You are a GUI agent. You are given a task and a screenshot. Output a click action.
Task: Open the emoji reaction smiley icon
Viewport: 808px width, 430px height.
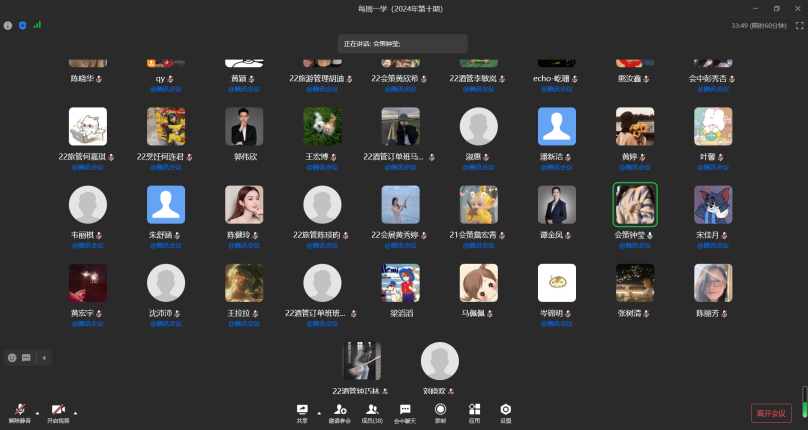coord(12,357)
